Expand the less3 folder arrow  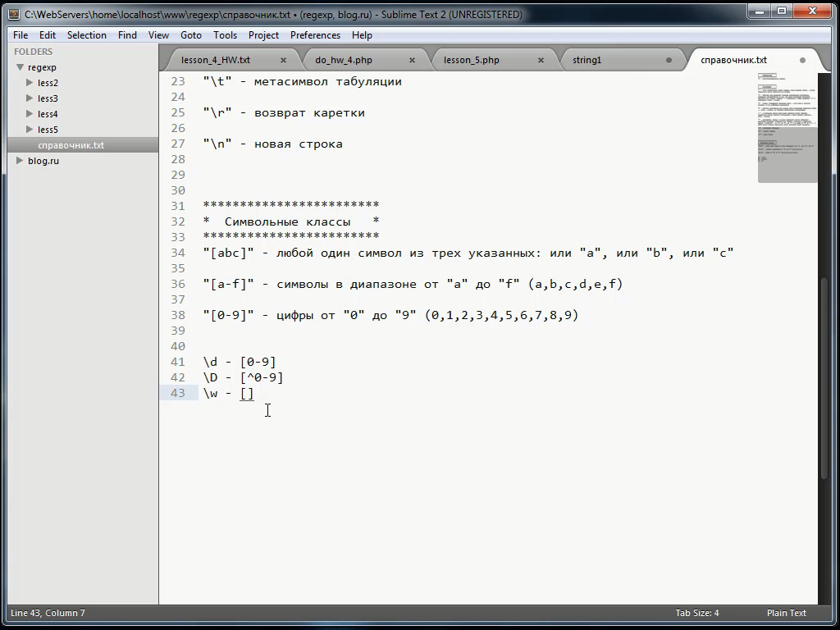point(30,98)
